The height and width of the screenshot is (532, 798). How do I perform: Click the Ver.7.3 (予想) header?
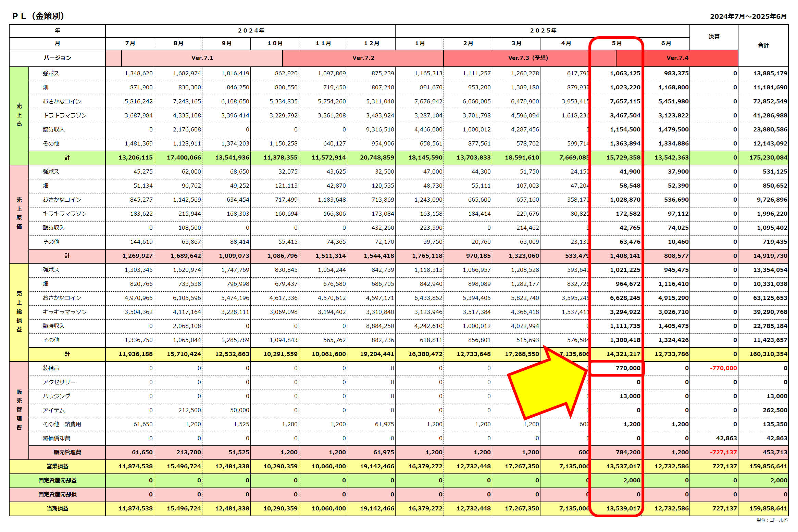click(x=527, y=58)
